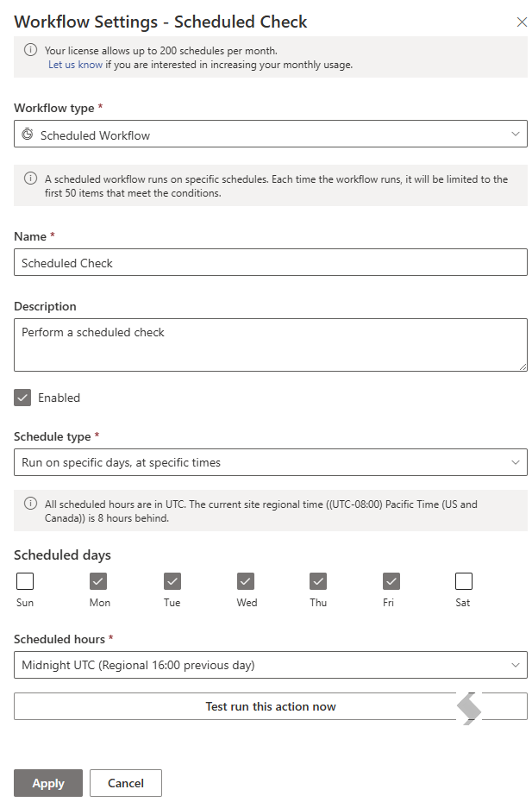Uncheck the Enabled checkbox
532x802 pixels.
(22, 398)
